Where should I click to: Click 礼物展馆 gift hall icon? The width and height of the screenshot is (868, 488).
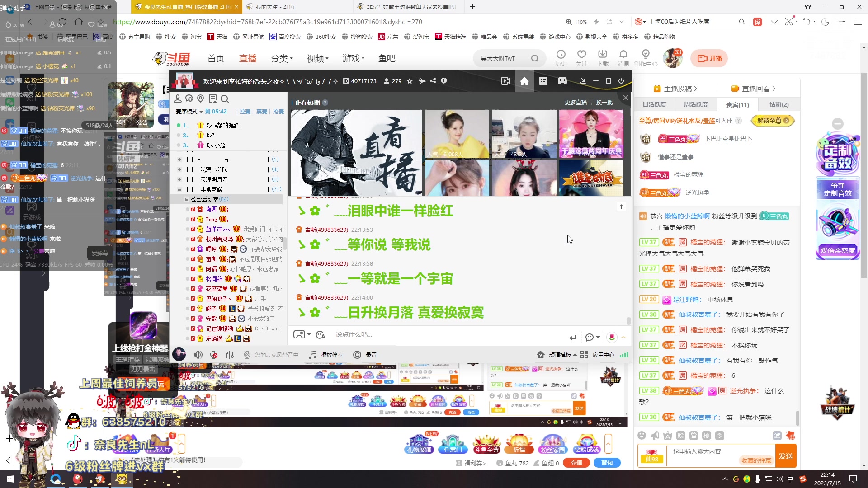(x=420, y=443)
